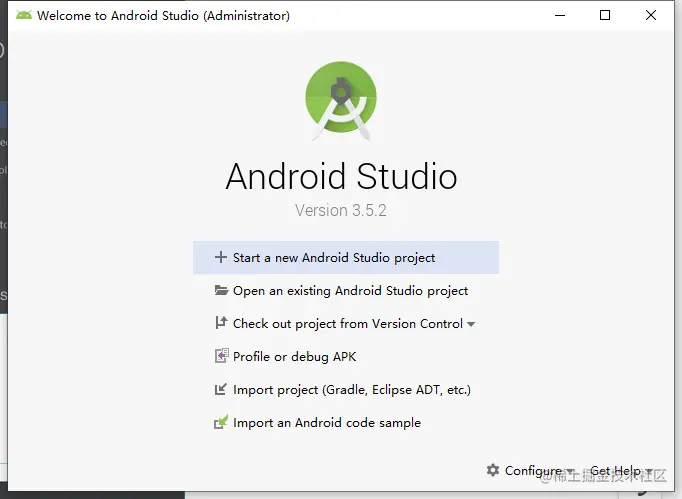Start a new Android Studio project
The image size is (682, 499).
(x=346, y=258)
